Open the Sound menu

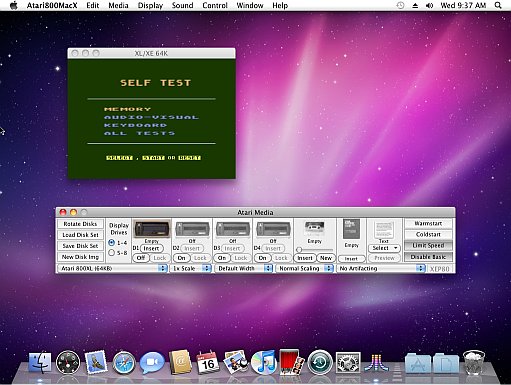tap(182, 5)
